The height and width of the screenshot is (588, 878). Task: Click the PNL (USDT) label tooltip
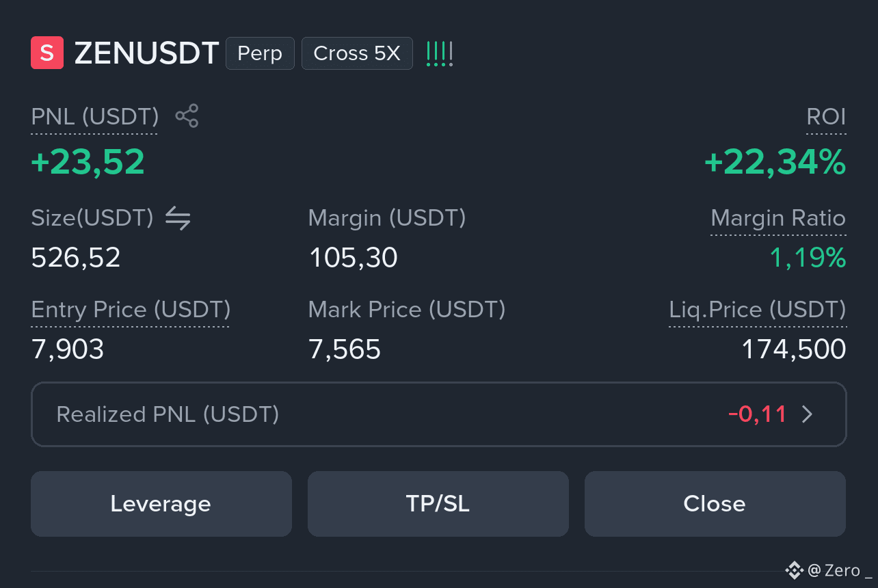click(x=95, y=117)
